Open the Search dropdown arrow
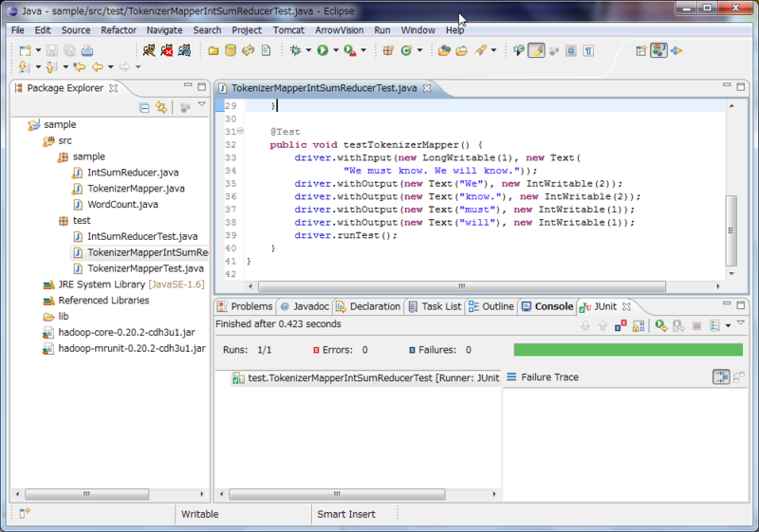Viewport: 759px width, 532px height. (x=493, y=50)
